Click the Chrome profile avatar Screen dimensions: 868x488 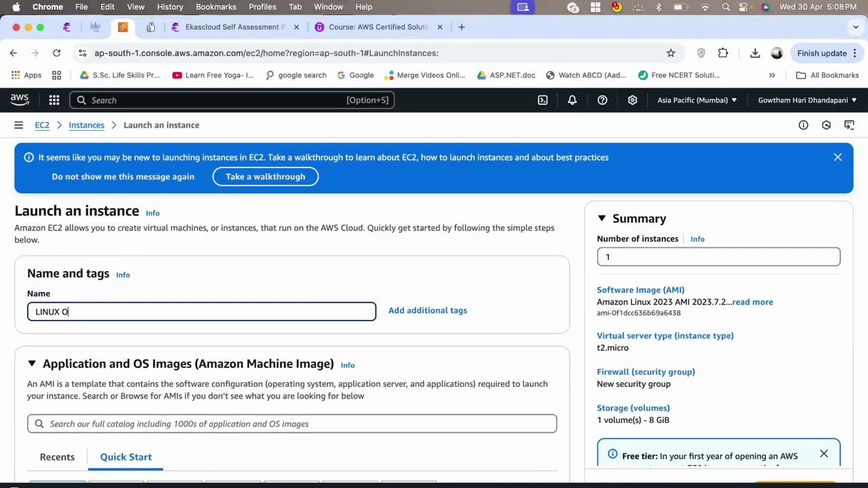777,53
